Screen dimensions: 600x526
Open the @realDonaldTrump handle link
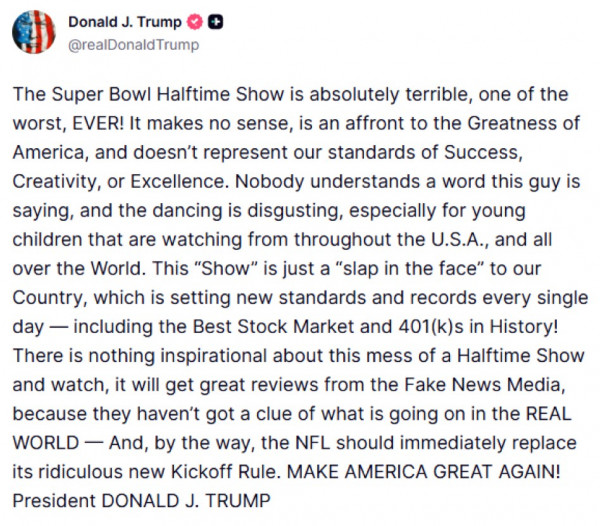coord(133,44)
